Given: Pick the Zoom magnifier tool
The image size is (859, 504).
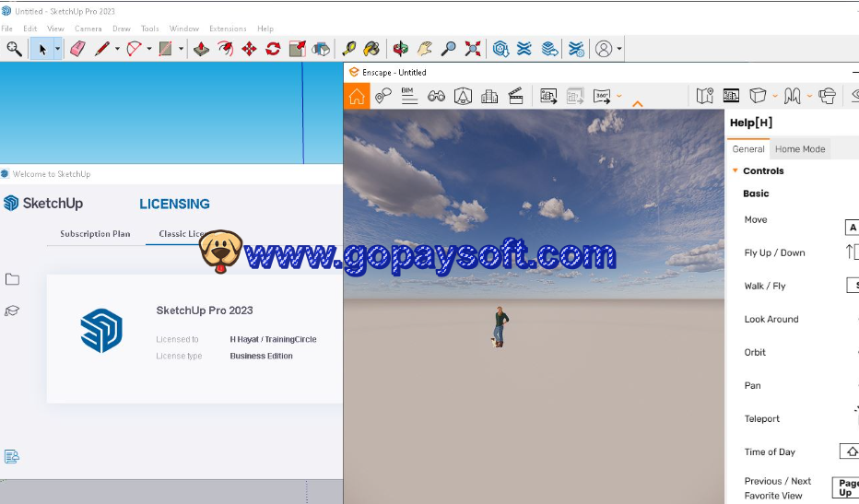Looking at the screenshot, I should [x=449, y=49].
